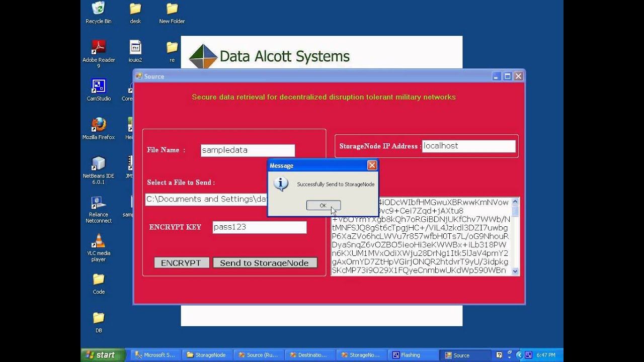
Task: Switch to Flashing taskbar item
Action: [413, 355]
